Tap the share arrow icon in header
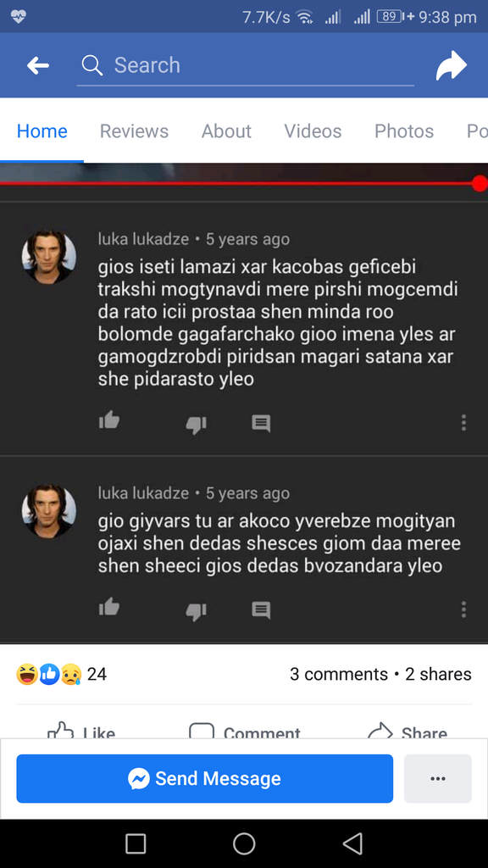Image resolution: width=488 pixels, height=868 pixels. point(451,65)
